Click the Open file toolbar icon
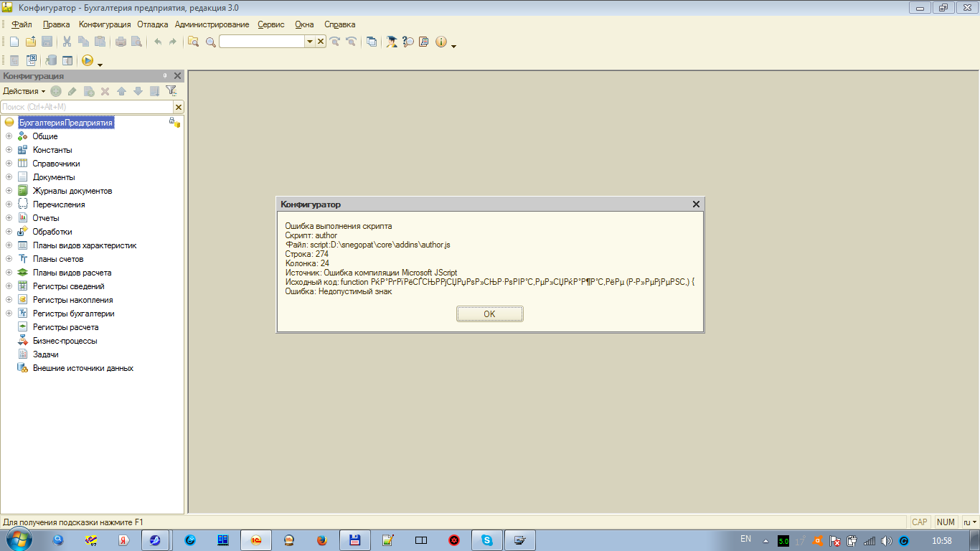Image resolution: width=980 pixels, height=551 pixels. point(31,42)
